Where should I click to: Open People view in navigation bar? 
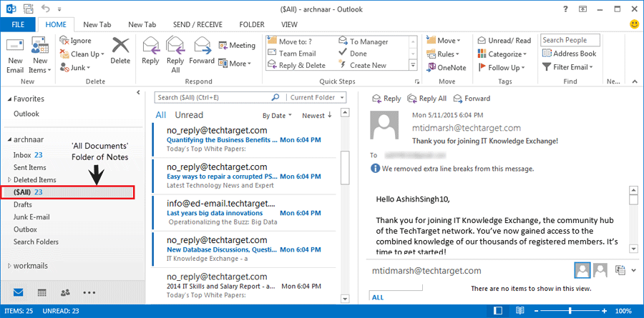coord(65,292)
